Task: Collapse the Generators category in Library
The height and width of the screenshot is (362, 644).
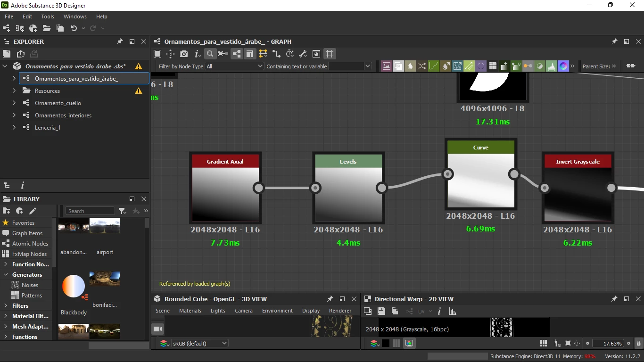Action: tap(6, 274)
